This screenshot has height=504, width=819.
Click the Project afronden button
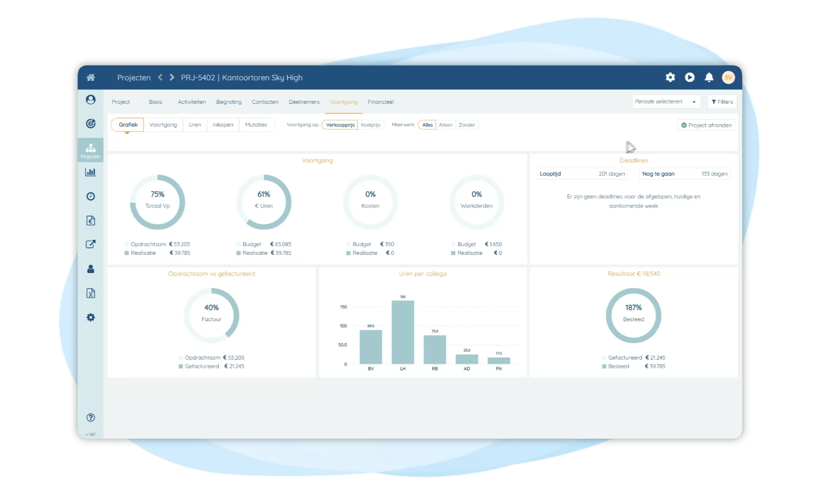(x=706, y=125)
